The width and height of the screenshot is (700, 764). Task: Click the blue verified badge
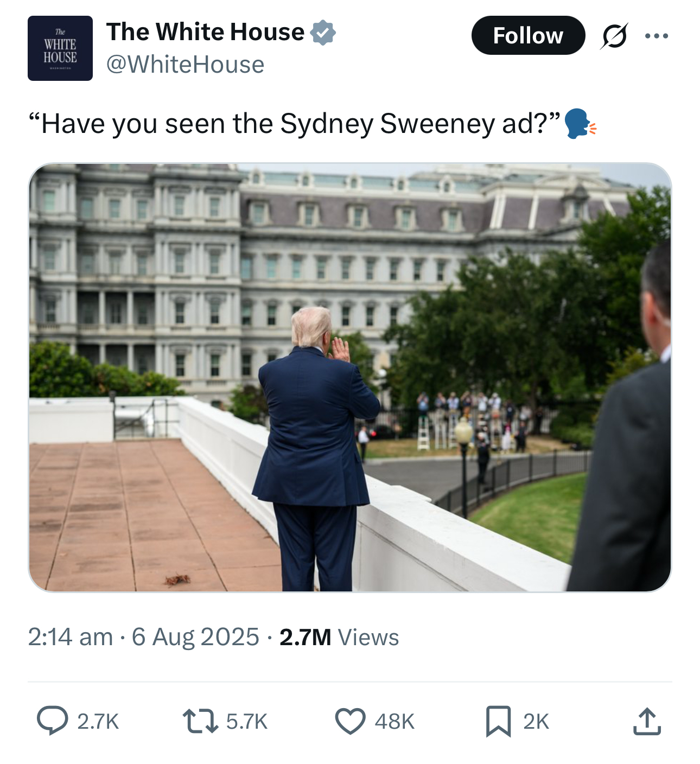(323, 33)
